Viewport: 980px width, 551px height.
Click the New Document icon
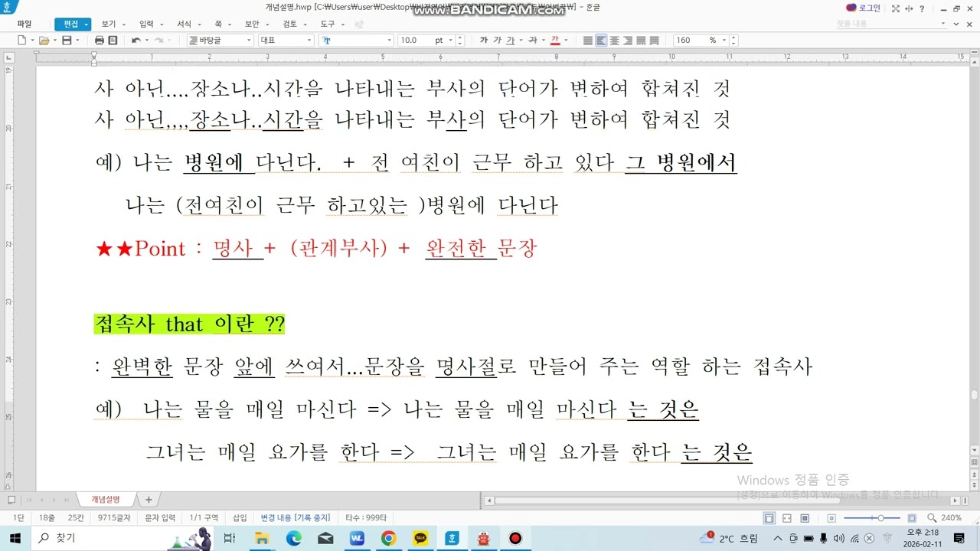click(21, 41)
